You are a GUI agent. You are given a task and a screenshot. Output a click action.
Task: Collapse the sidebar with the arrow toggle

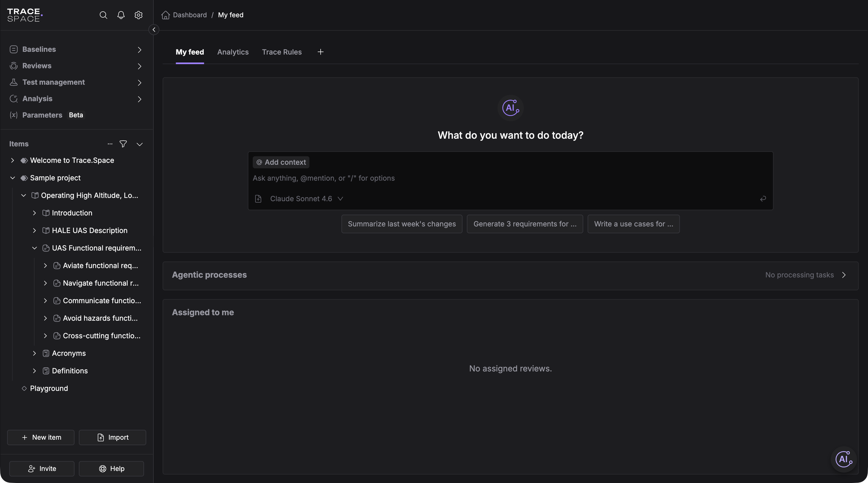(x=154, y=30)
